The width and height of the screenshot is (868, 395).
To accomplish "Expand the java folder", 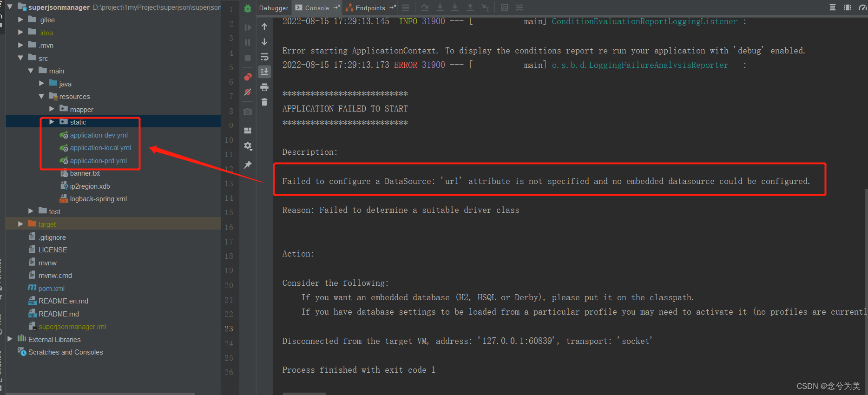I will pos(42,83).
